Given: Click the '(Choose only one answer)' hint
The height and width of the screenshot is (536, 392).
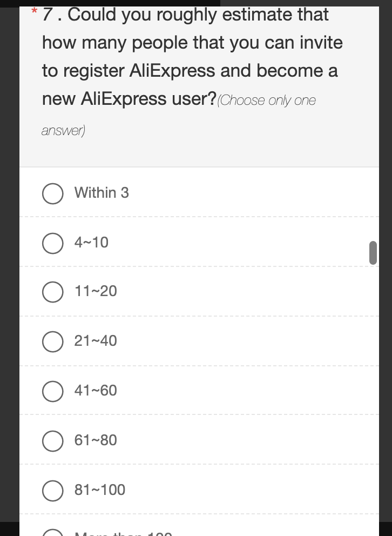Looking at the screenshot, I should (179, 116).
